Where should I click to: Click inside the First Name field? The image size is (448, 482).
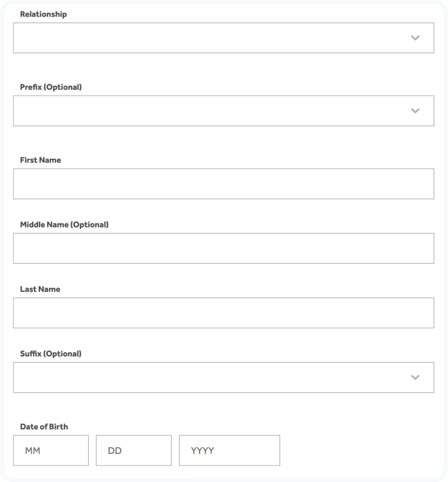click(223, 183)
